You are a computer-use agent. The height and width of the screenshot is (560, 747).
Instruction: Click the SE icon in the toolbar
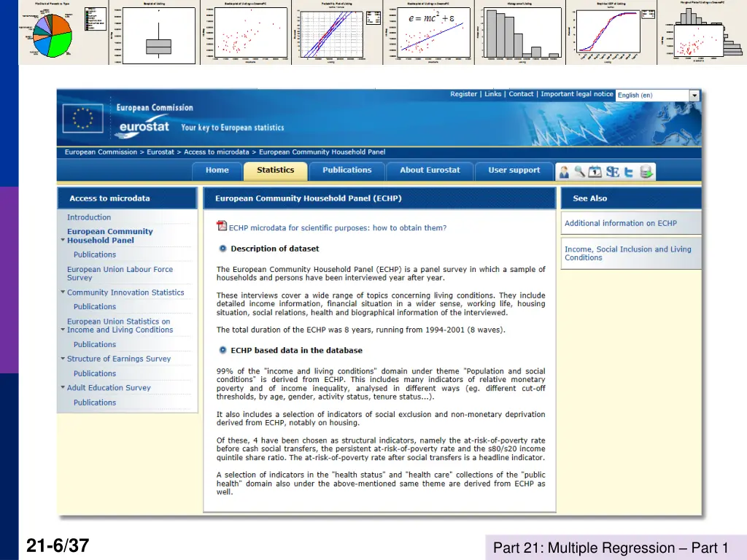click(613, 172)
